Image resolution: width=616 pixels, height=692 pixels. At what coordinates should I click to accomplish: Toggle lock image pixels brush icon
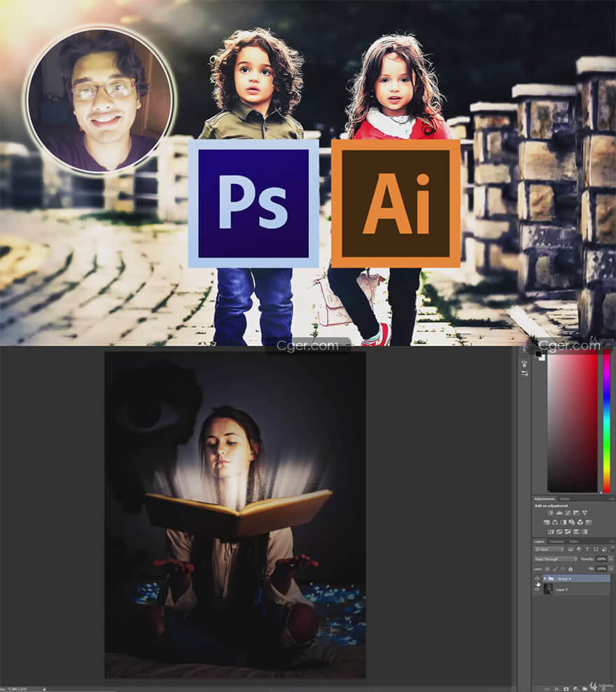click(556, 569)
